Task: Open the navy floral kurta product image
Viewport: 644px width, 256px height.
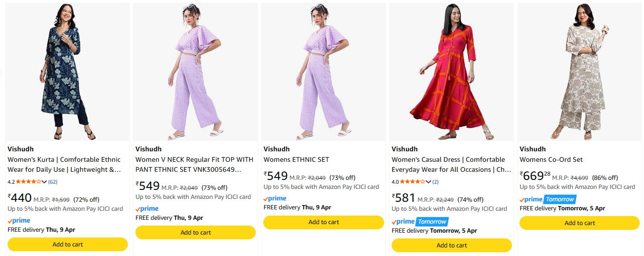Action: click(67, 72)
